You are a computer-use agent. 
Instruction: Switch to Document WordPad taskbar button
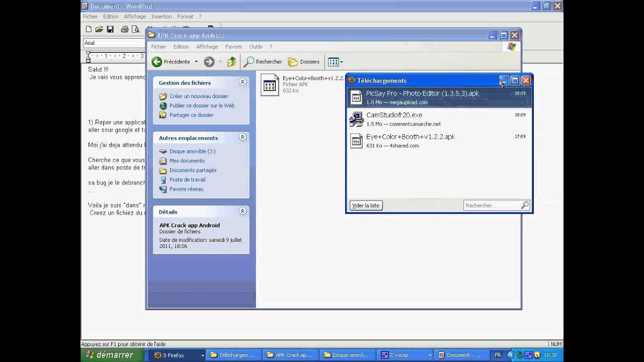462,355
